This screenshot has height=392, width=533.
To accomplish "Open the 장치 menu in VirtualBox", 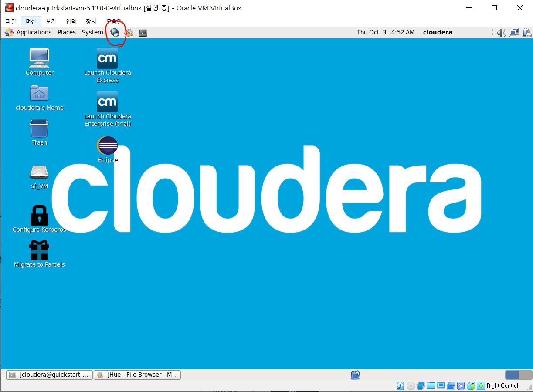I will 91,21.
